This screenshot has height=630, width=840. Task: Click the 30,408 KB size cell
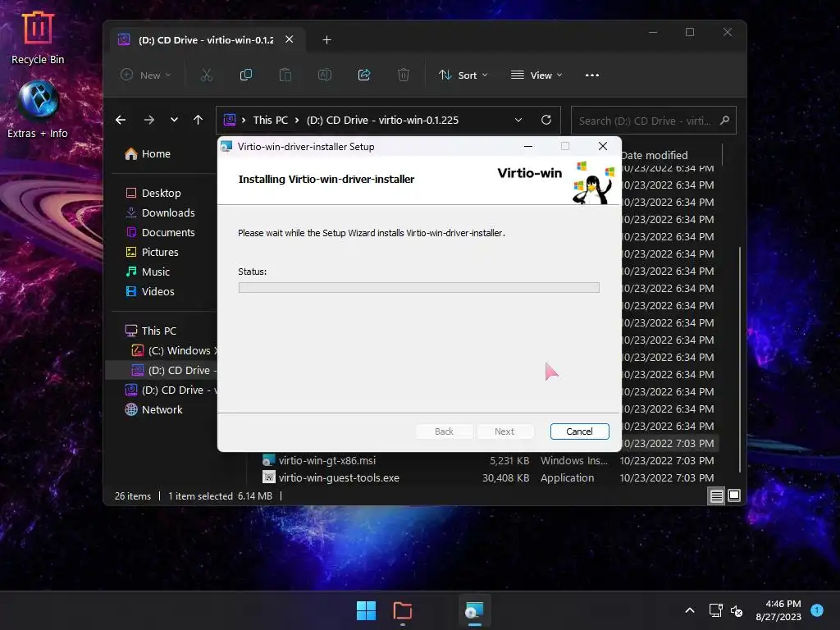tap(505, 478)
